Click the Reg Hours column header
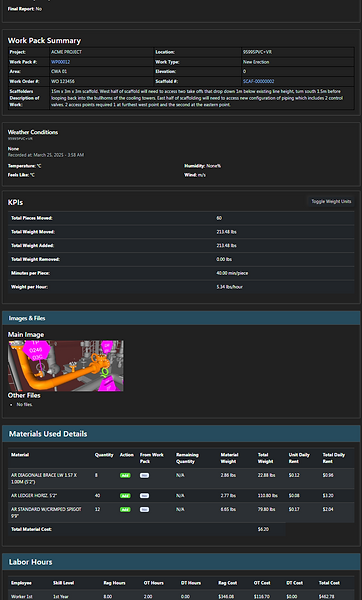The height and width of the screenshot is (600, 362). pos(114,583)
